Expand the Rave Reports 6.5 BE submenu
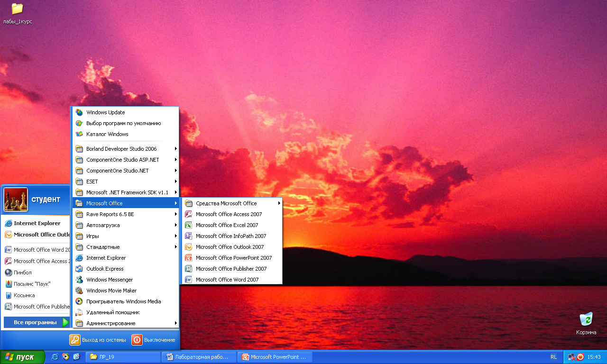 [x=126, y=214]
